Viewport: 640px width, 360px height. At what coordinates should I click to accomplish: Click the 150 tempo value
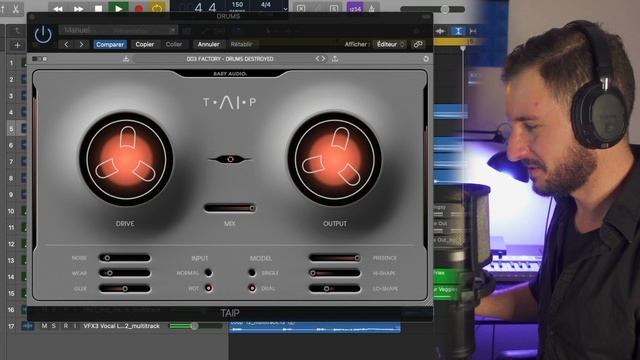238,5
